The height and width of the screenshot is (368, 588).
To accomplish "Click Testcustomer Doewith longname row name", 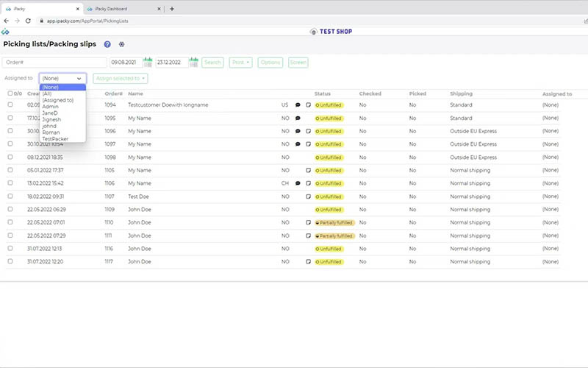I will (x=168, y=105).
